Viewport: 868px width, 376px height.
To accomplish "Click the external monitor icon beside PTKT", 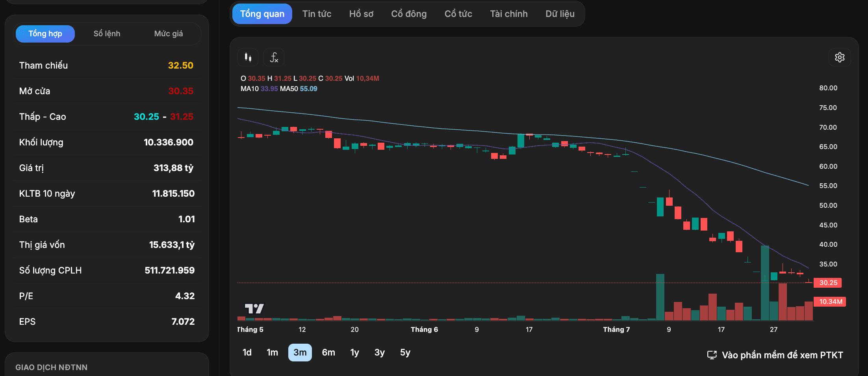I will [x=712, y=355].
